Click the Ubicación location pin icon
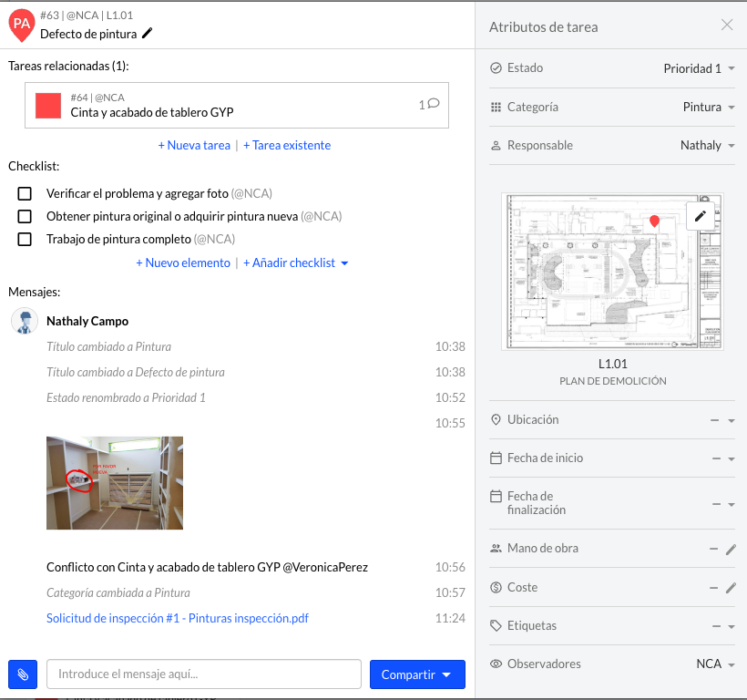747x700 pixels. click(x=496, y=420)
